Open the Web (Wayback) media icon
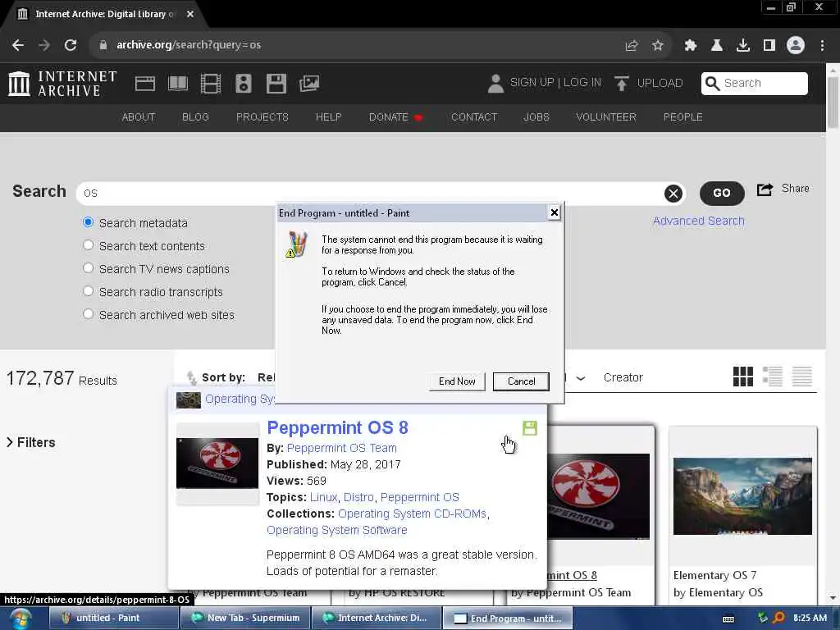 [x=144, y=84]
